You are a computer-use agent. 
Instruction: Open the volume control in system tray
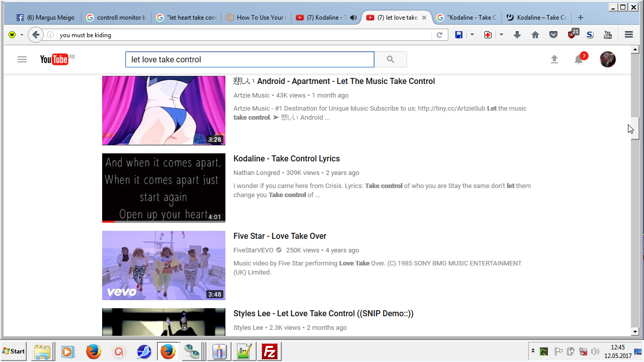(x=596, y=351)
